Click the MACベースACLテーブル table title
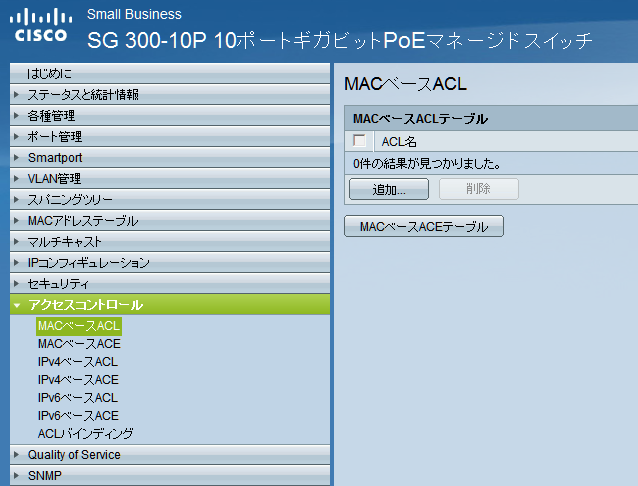 [x=420, y=119]
